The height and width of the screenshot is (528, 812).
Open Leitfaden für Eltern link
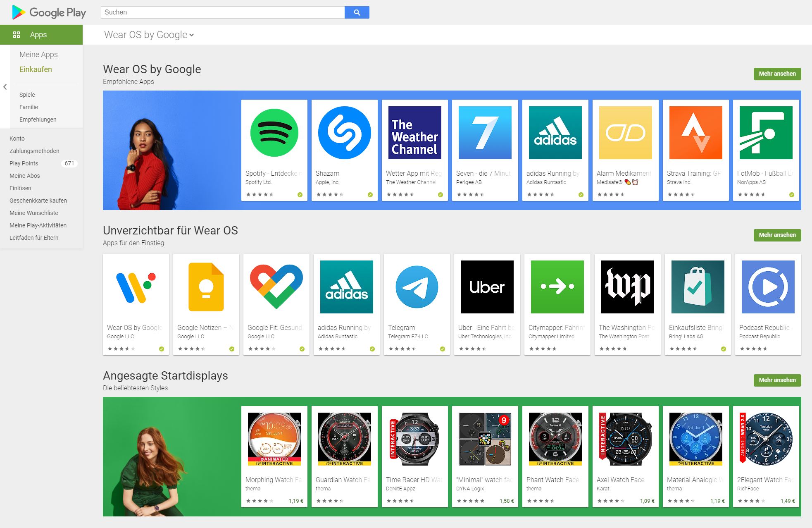[34, 238]
